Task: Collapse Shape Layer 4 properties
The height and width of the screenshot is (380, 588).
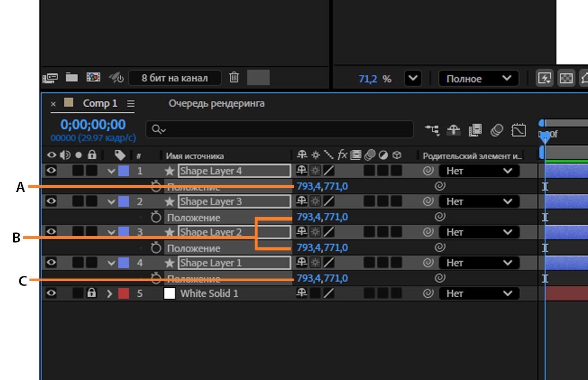Action: (x=111, y=171)
